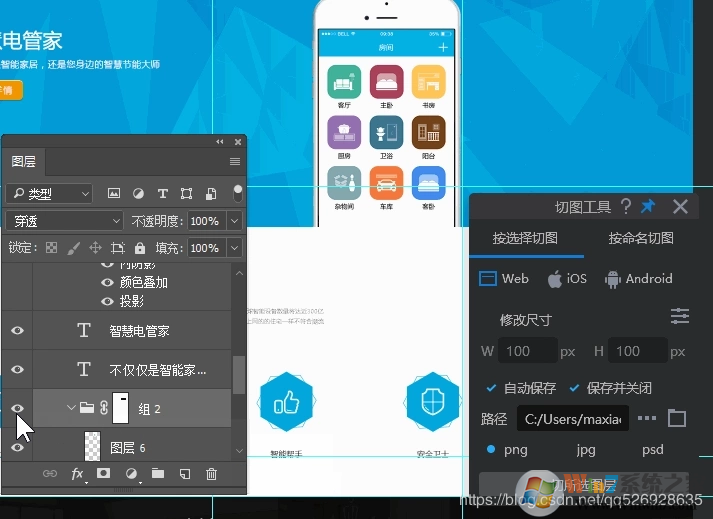This screenshot has height=519, width=713.
Task: Collapse the 组 2 group
Action: tap(70, 408)
